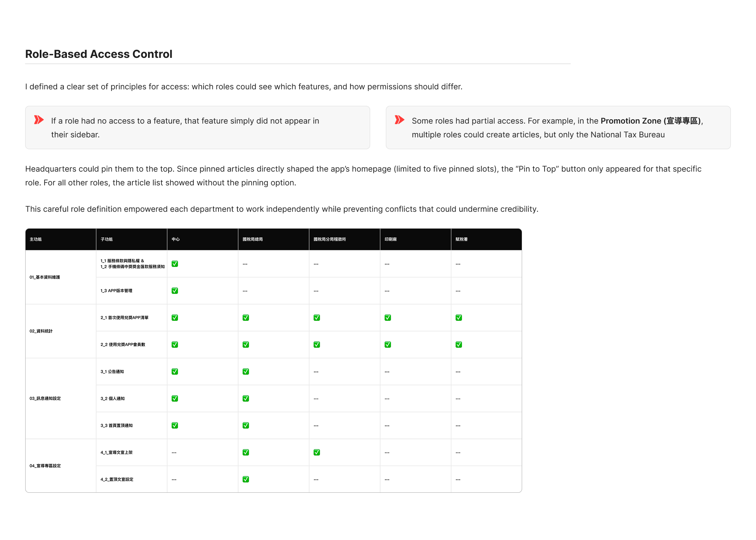Image resolution: width=756 pixels, height=540 pixels.
Task: Click the 2_2 使用兌獎APP會員數 sub-function label
Action: click(x=123, y=345)
